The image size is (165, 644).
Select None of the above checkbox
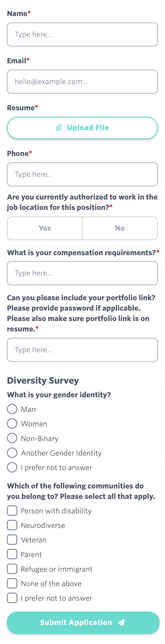[12, 583]
